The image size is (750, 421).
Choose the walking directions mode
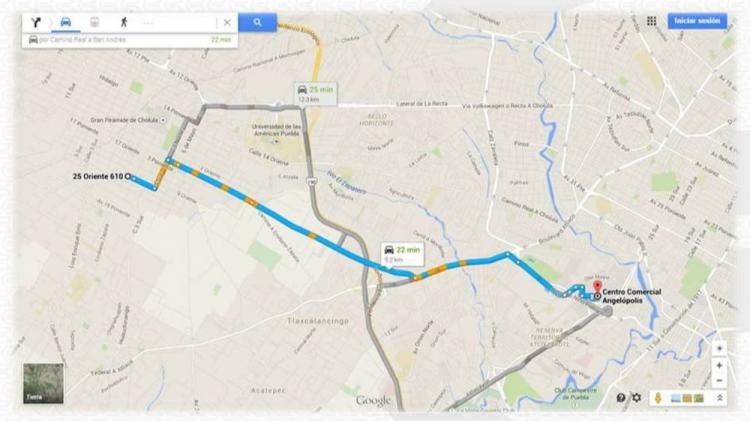(124, 22)
